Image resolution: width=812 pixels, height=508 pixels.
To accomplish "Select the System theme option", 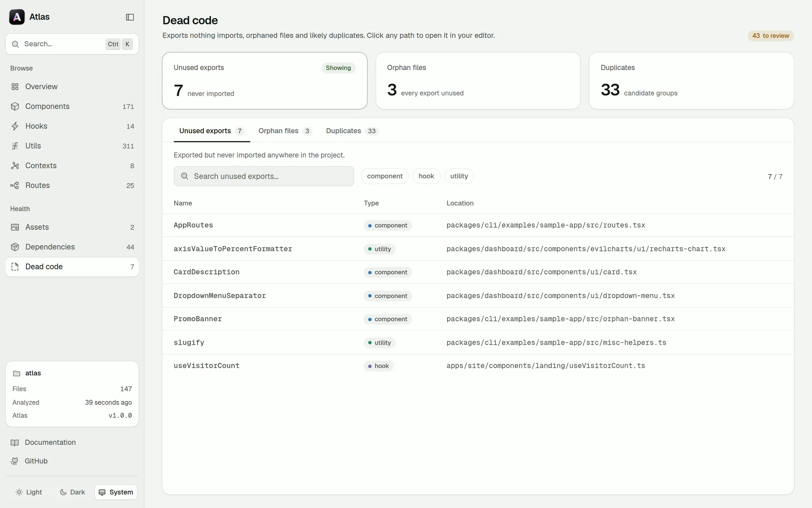I will (x=116, y=492).
